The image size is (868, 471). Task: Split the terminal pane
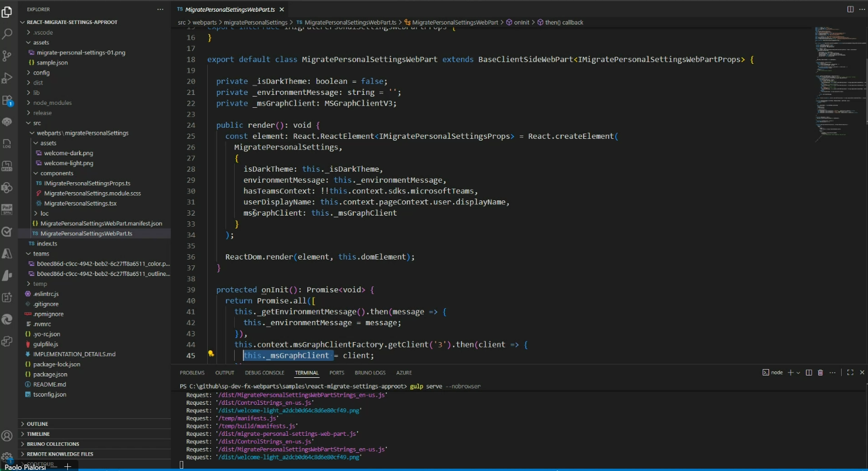(x=808, y=373)
